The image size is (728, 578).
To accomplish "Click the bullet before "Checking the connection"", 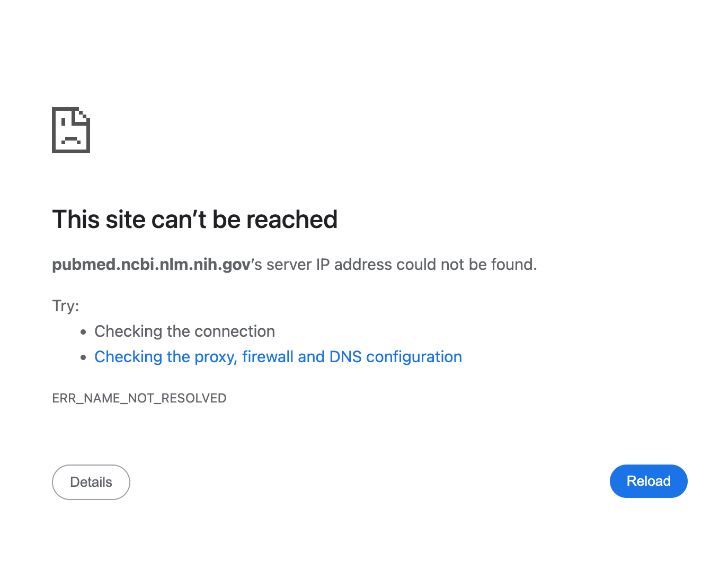I will point(83,332).
